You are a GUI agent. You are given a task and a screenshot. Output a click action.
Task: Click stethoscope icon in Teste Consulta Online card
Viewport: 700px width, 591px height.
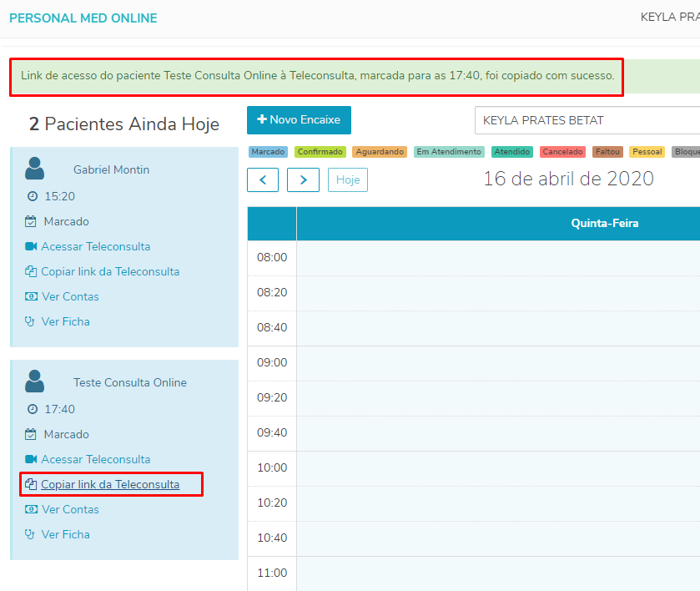[x=29, y=534]
